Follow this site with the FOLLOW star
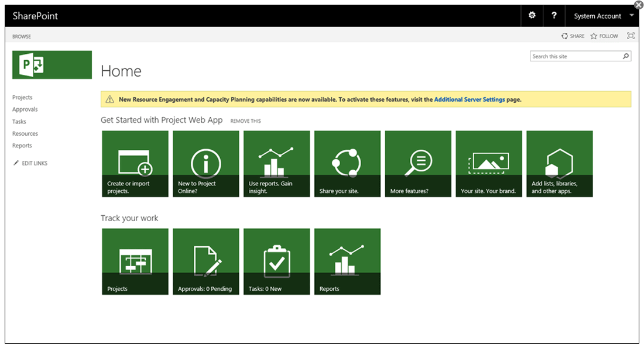Image resolution: width=644 pixels, height=348 pixels. (604, 36)
